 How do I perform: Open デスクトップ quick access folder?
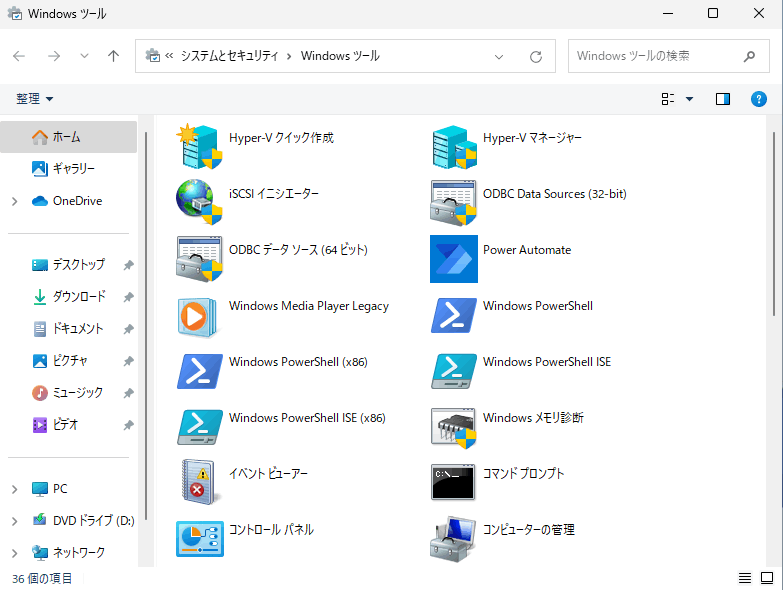point(68,265)
